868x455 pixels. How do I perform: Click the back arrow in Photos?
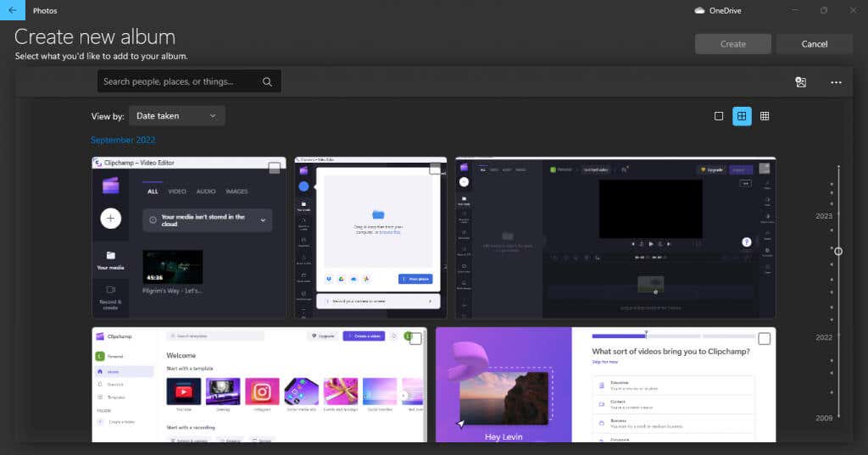point(13,10)
